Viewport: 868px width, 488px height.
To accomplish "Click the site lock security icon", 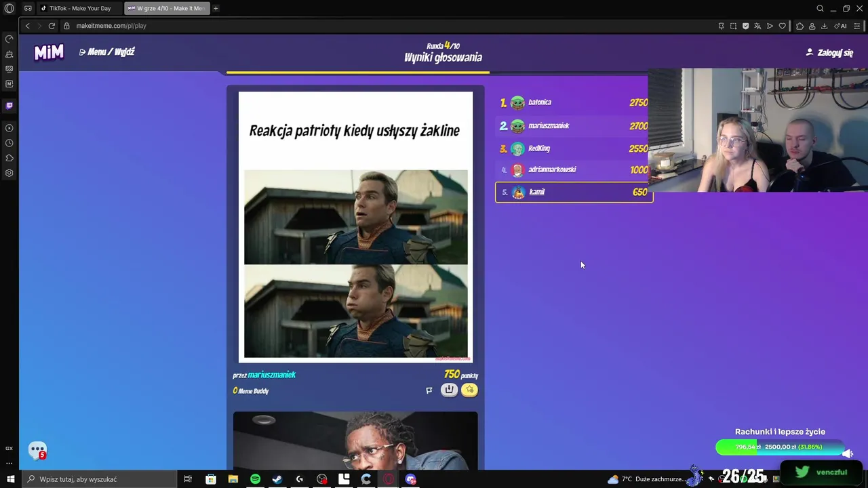I will click(66, 26).
